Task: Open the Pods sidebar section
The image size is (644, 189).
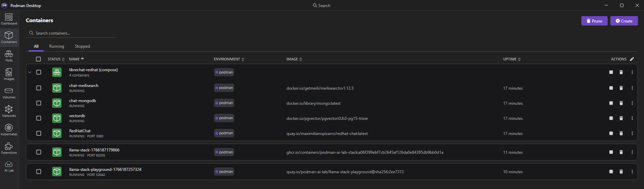Action: pyautogui.click(x=9, y=56)
